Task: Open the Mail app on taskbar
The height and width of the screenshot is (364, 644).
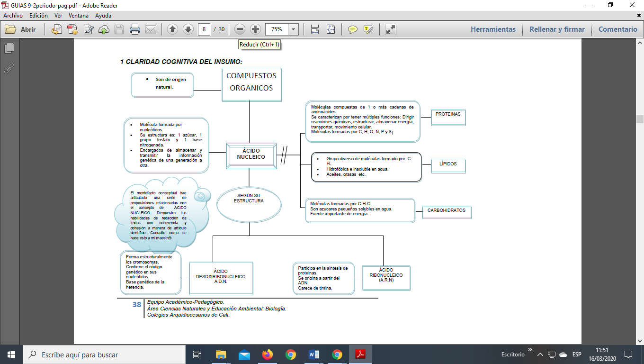Action: coord(244,355)
